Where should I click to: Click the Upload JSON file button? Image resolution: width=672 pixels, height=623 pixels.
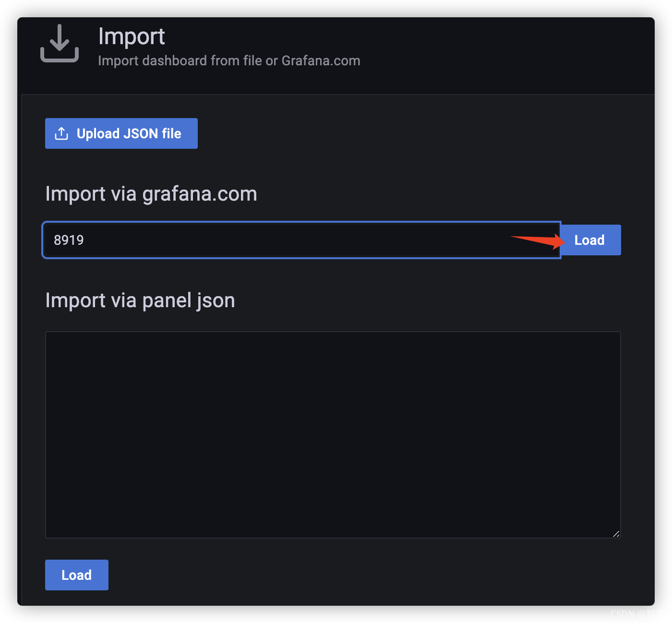[121, 133]
